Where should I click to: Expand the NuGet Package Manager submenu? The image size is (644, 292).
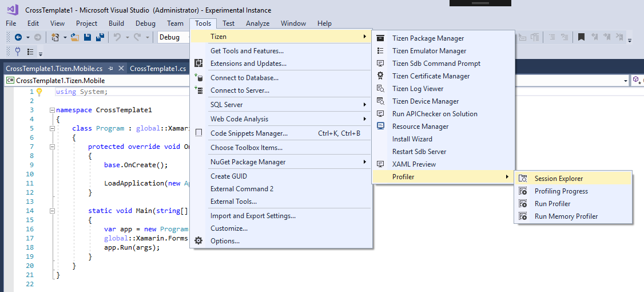click(x=280, y=162)
